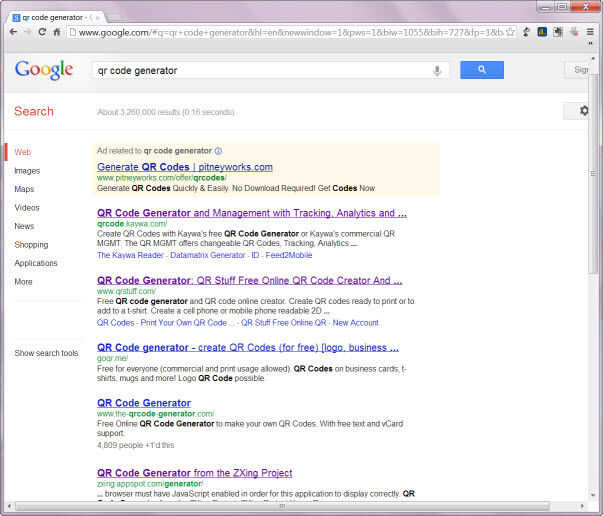603x516 pixels.
Task: Click the blue search magnifier button
Action: coord(482,70)
